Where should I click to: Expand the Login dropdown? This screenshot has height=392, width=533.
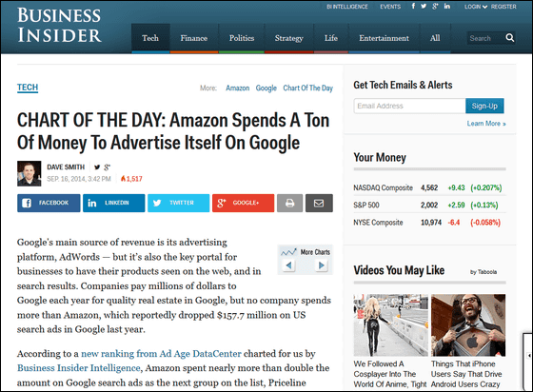point(476,7)
